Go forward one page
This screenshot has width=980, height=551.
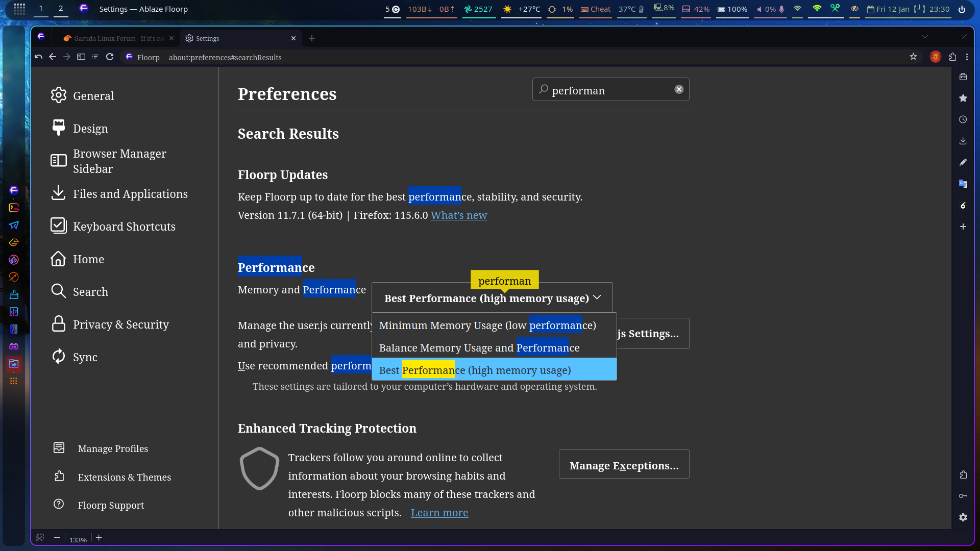tap(67, 57)
